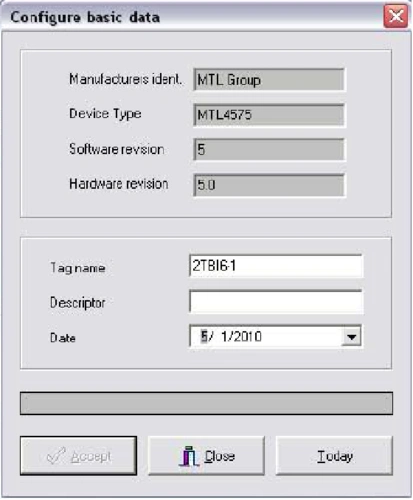Click the Manufacturers ident field MTL Group
This screenshot has height=500, width=413.
(269, 80)
